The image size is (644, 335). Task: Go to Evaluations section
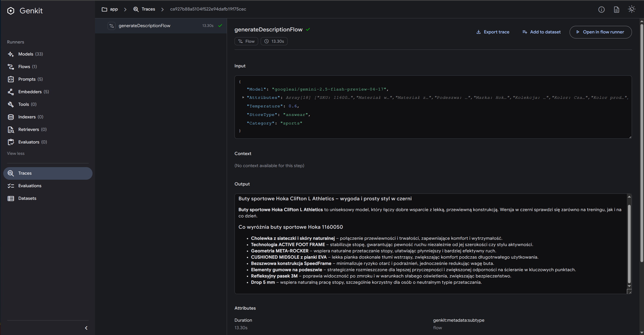tap(30, 186)
